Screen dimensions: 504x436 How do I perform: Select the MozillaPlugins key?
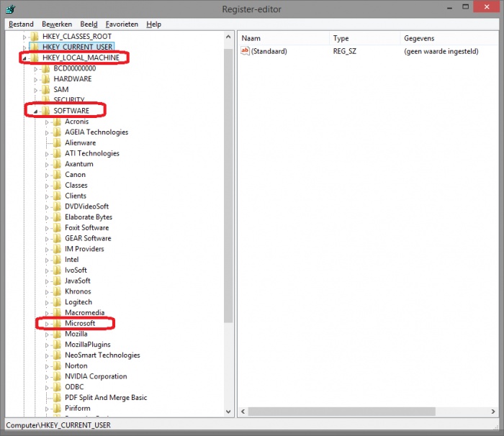click(88, 345)
